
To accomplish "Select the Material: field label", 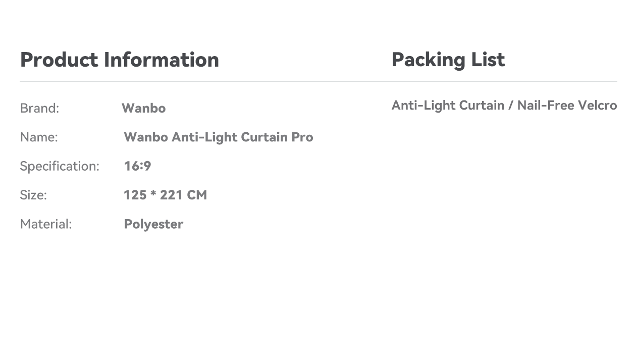I will click(x=46, y=224).
